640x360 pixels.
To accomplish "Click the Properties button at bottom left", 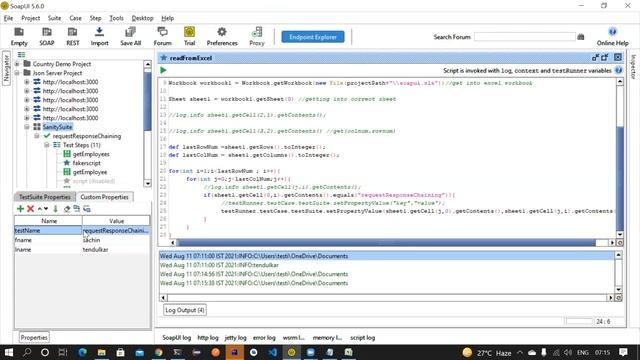I will pyautogui.click(x=34, y=338).
